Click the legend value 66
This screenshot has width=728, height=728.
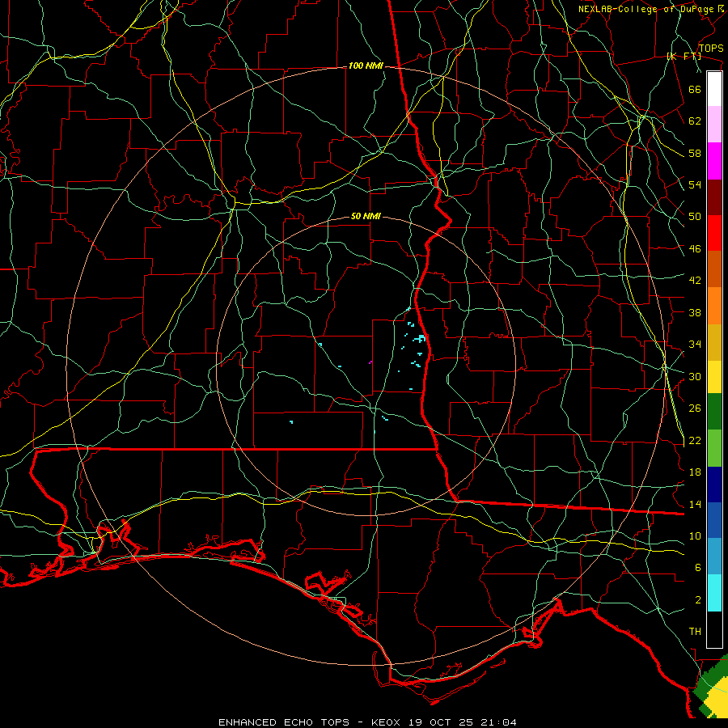(695, 90)
